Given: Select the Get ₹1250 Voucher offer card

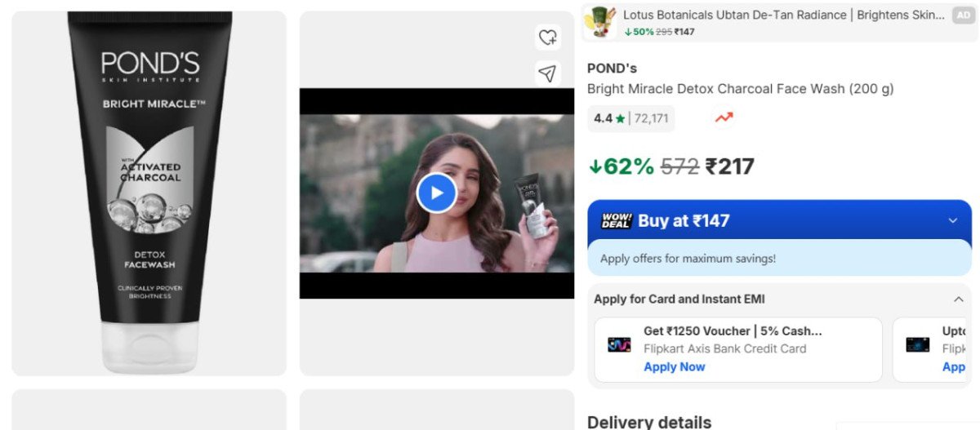Looking at the screenshot, I should 738,349.
